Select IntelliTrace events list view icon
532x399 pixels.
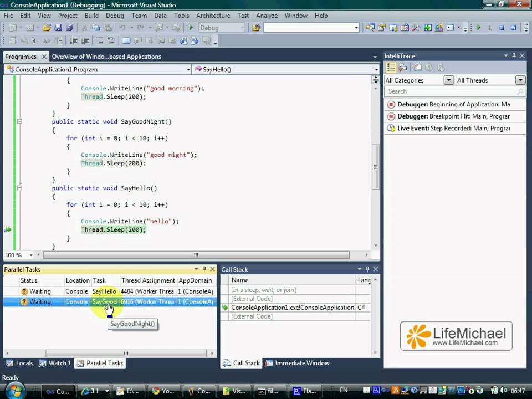(x=391, y=68)
